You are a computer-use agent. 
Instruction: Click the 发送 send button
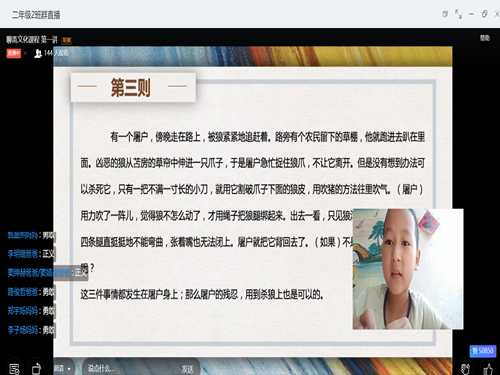(x=187, y=369)
